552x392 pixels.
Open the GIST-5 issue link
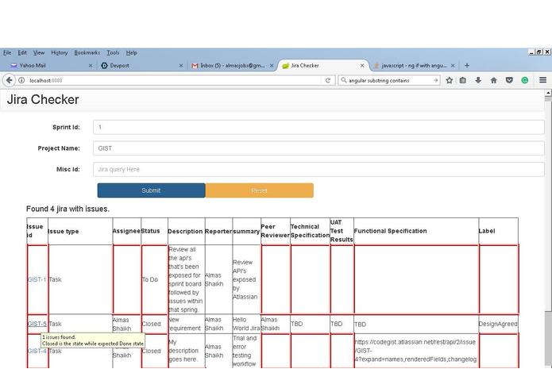[x=37, y=324]
